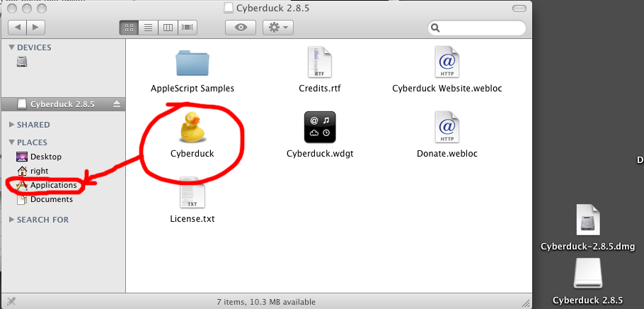Switch to icon view

click(129, 28)
